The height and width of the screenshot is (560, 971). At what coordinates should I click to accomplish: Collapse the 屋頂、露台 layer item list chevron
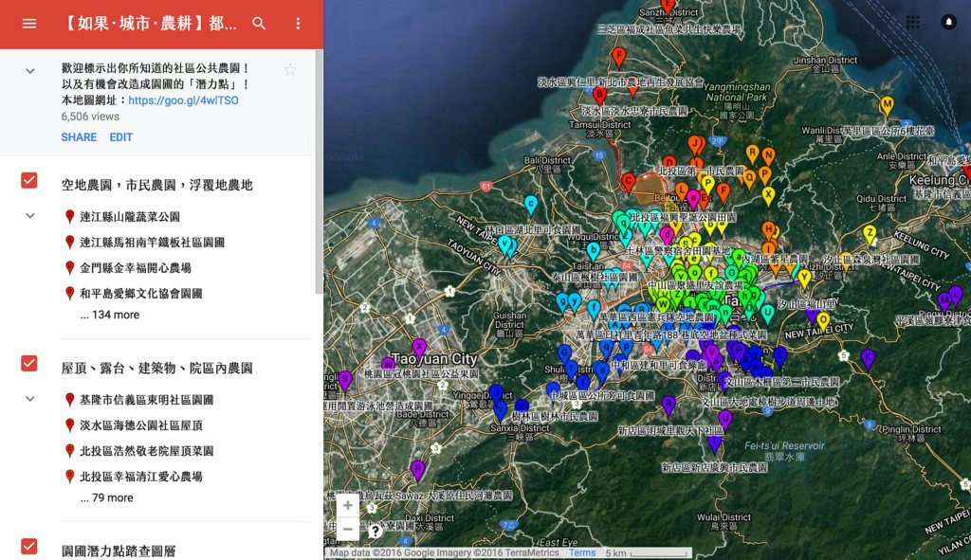pyautogui.click(x=29, y=399)
